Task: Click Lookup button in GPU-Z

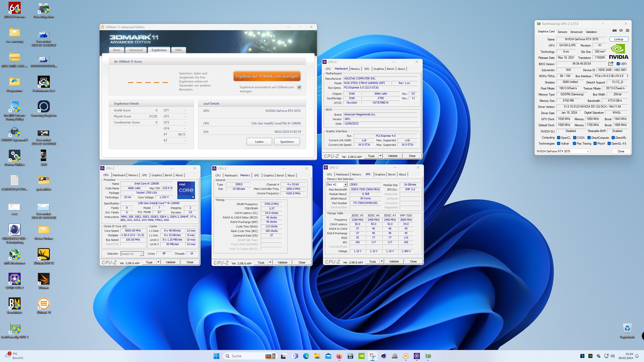Action: pos(619,39)
